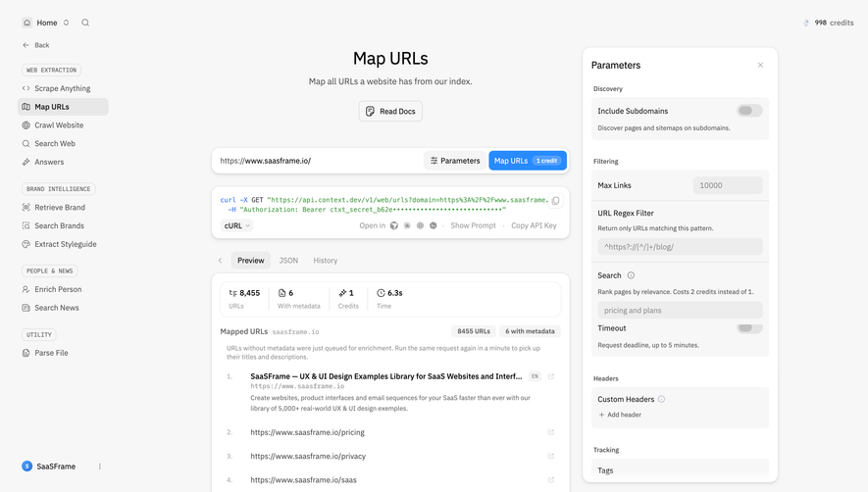Image resolution: width=868 pixels, height=492 pixels.
Task: Click the Home icon in top-left
Action: click(26, 23)
